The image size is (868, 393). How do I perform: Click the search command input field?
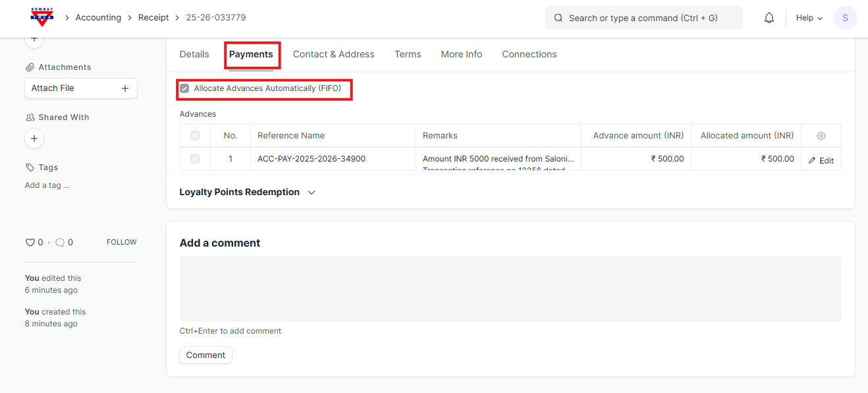[x=643, y=18]
